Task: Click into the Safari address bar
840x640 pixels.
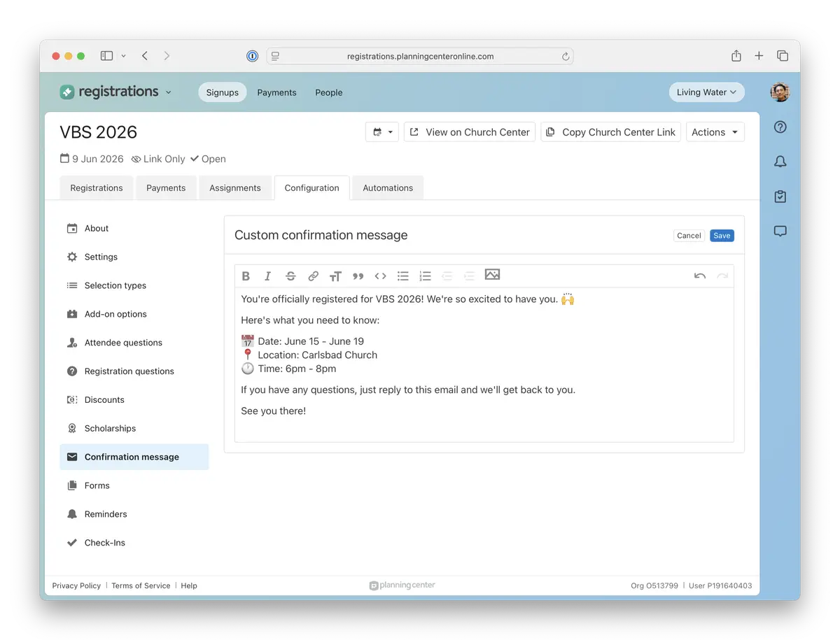Action: (420, 57)
